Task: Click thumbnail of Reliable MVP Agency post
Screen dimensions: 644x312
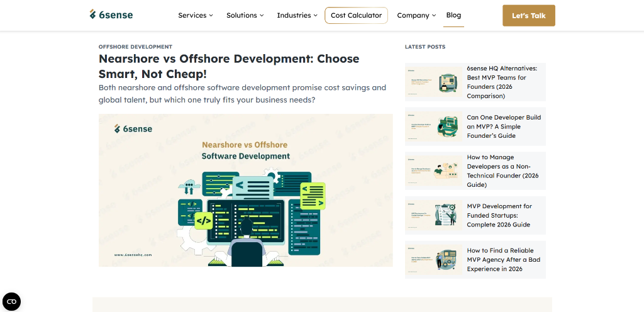Action: [x=433, y=259]
